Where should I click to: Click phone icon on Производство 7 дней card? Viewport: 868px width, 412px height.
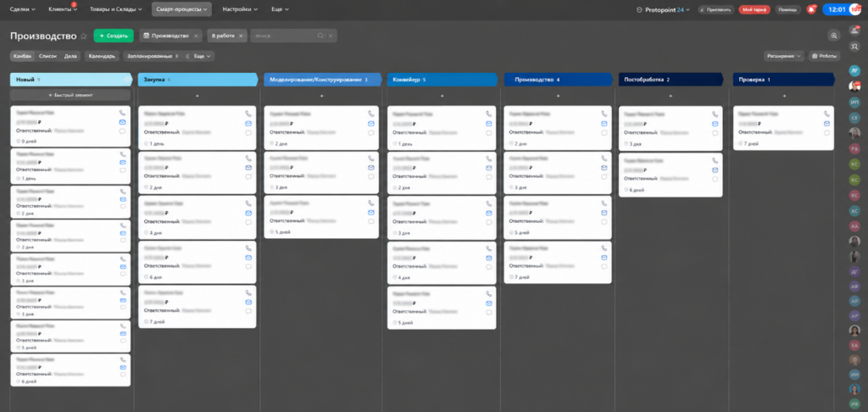click(x=604, y=248)
